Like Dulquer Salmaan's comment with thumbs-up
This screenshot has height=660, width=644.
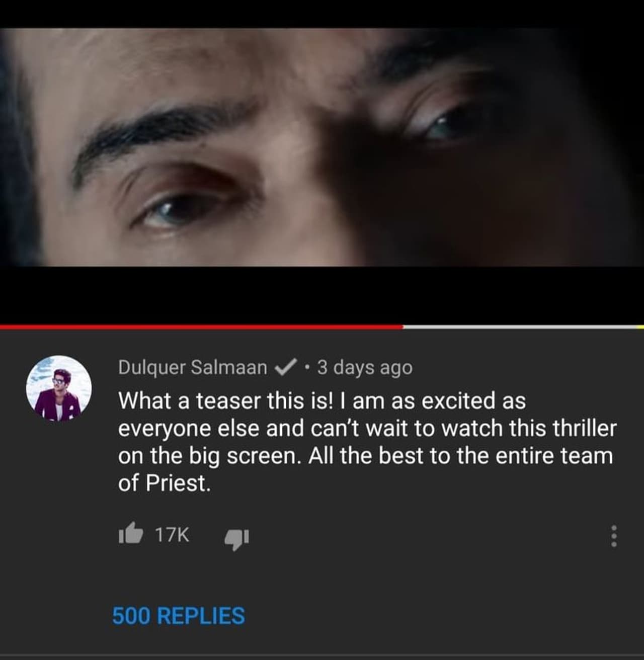click(130, 534)
